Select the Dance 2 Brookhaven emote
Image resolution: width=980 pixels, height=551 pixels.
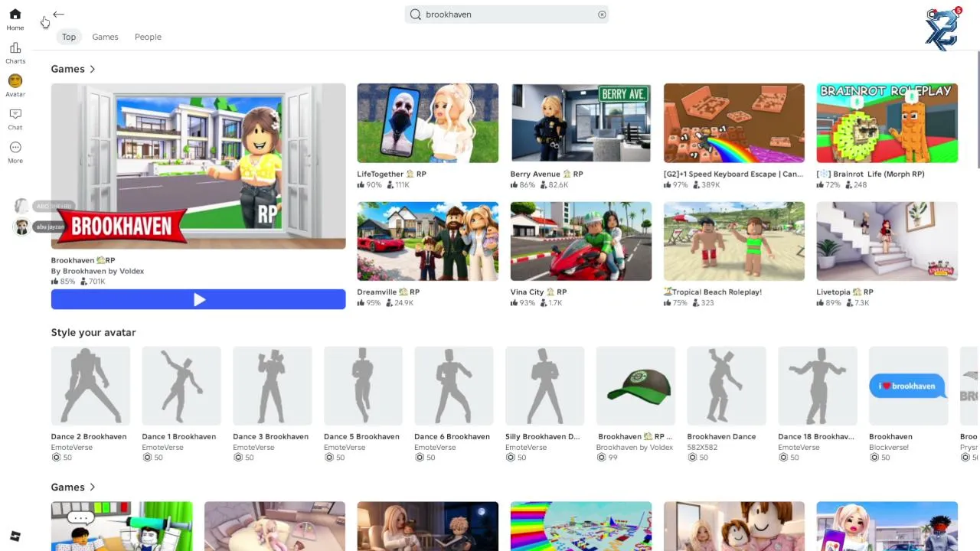point(90,386)
